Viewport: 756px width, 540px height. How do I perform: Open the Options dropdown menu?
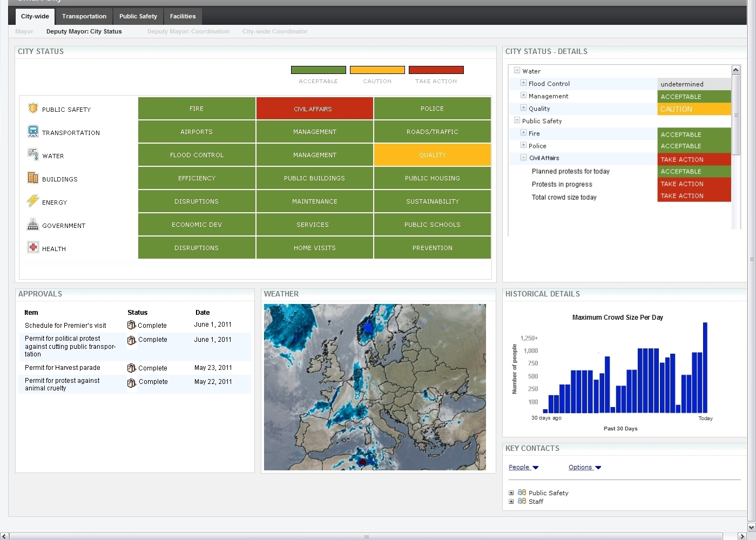pyautogui.click(x=584, y=467)
